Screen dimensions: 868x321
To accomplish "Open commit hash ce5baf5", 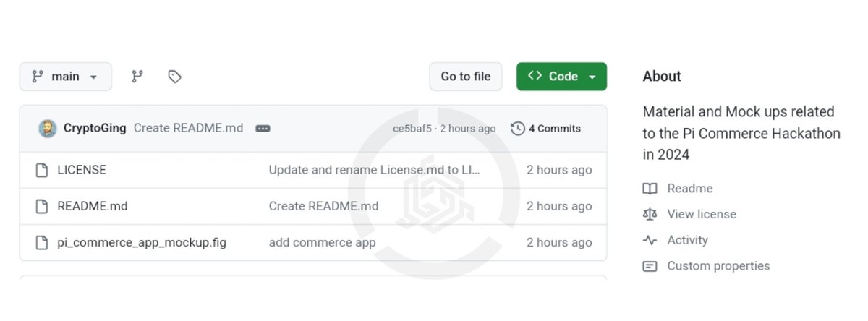I will point(412,129).
